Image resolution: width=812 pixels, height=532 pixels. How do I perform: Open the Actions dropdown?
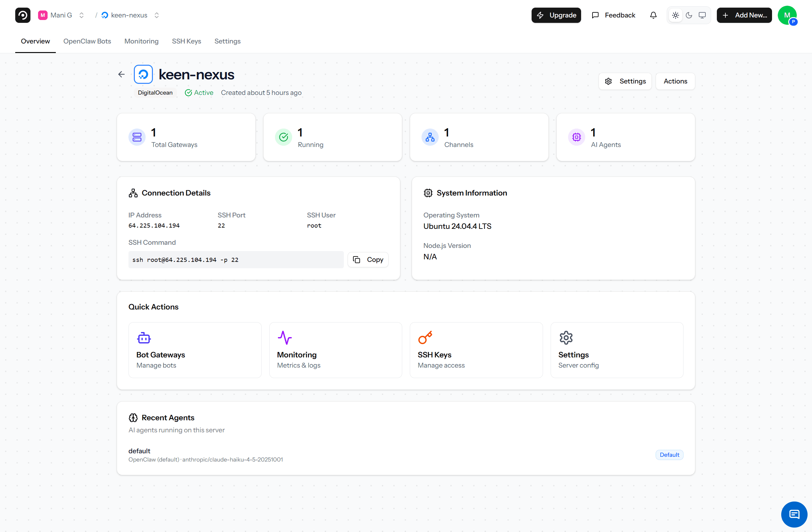pos(675,81)
